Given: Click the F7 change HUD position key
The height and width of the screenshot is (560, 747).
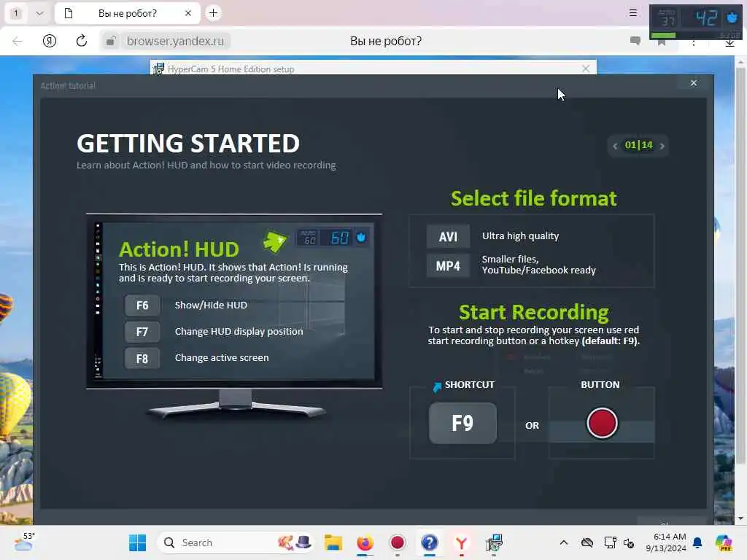Looking at the screenshot, I should 142,332.
